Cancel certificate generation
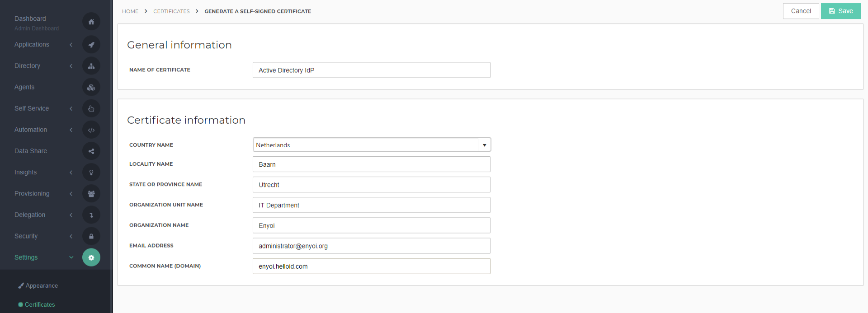This screenshot has height=313, width=868. click(x=801, y=11)
